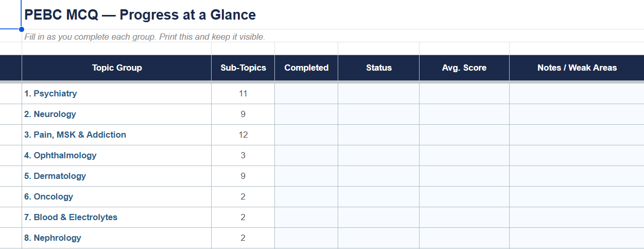This screenshot has width=644, height=249.
Task: Click the Notes / Weak Areas header
Action: coord(577,68)
